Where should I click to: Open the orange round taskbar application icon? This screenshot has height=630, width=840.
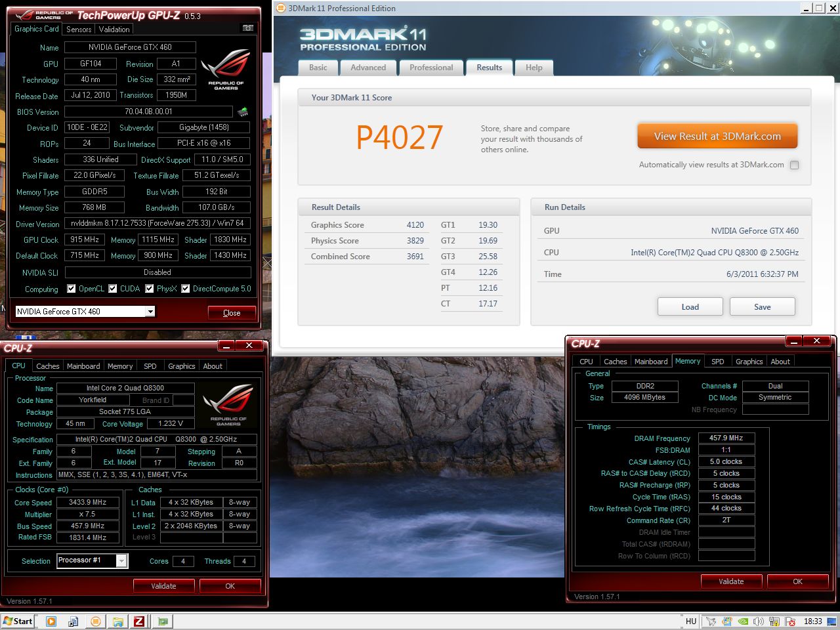click(95, 621)
